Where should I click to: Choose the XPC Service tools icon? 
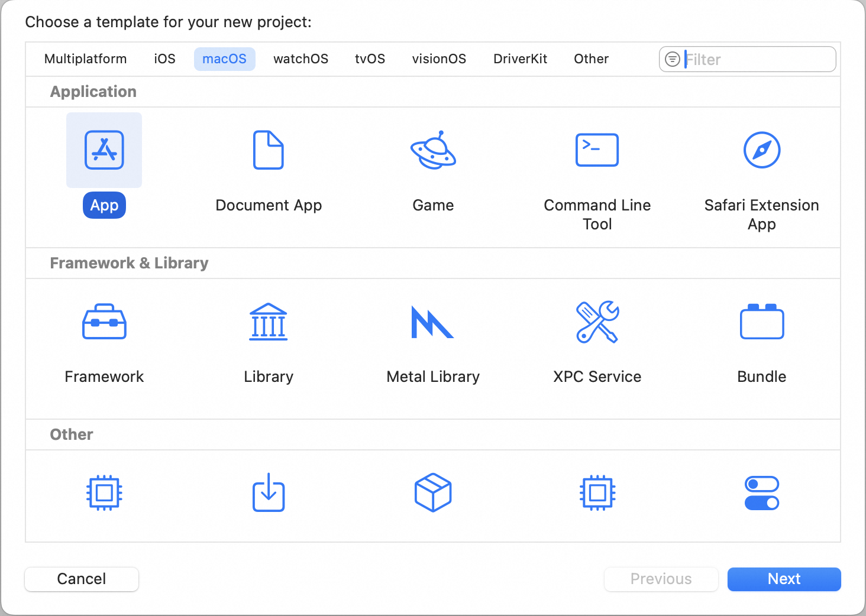(597, 322)
